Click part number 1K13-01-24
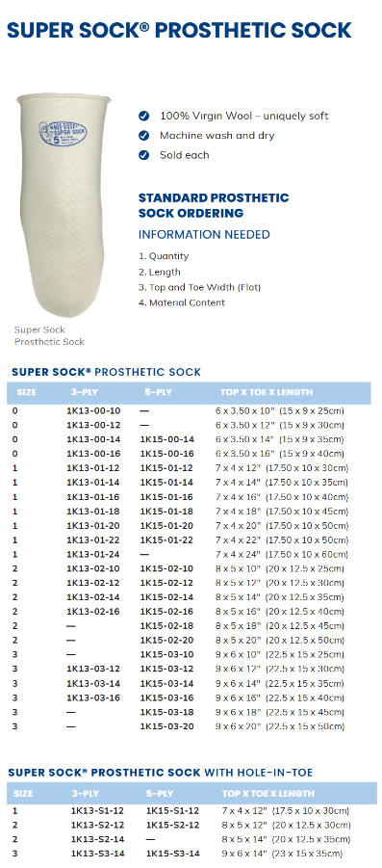Image resolution: width=382 pixels, height=868 pixels. (93, 555)
